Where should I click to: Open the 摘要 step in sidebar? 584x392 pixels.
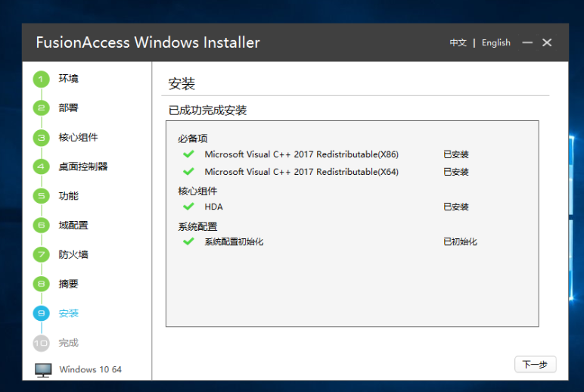[x=68, y=285]
